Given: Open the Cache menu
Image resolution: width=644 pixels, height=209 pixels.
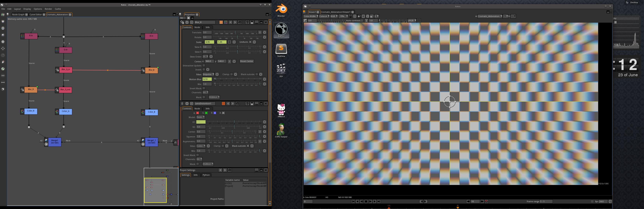Looking at the screenshot, I should pyautogui.click(x=58, y=9).
